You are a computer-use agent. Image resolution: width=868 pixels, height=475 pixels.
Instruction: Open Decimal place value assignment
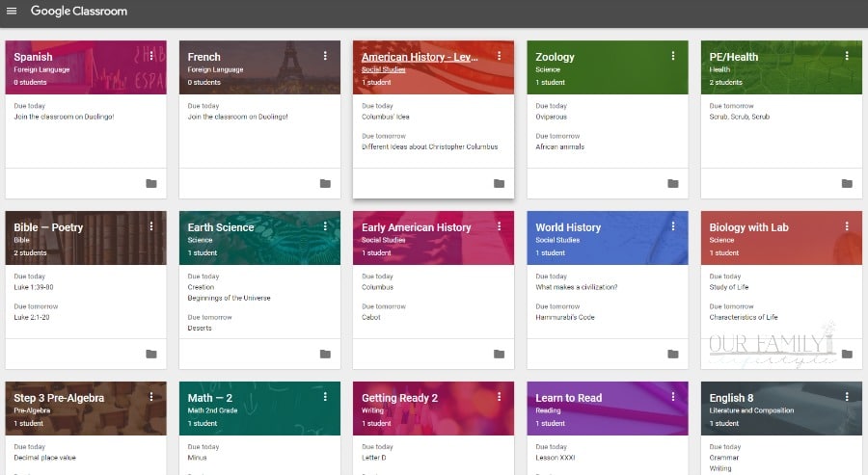pyautogui.click(x=44, y=458)
